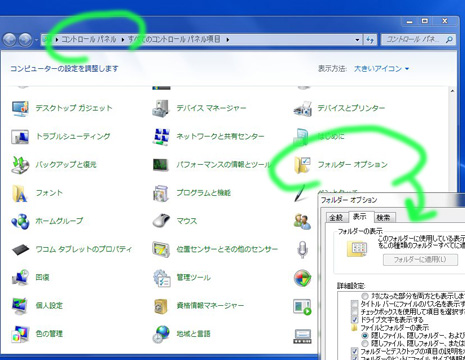
Task: Click the forward navigation arrow
Action: [x=25, y=40]
